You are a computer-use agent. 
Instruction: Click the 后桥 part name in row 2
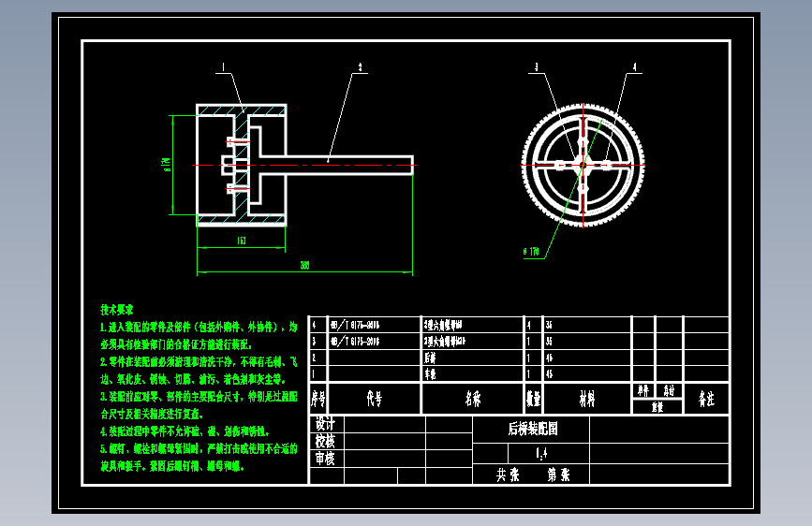point(430,358)
